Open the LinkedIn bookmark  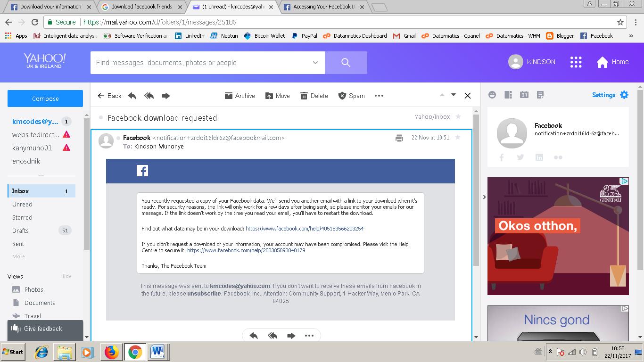click(x=190, y=36)
